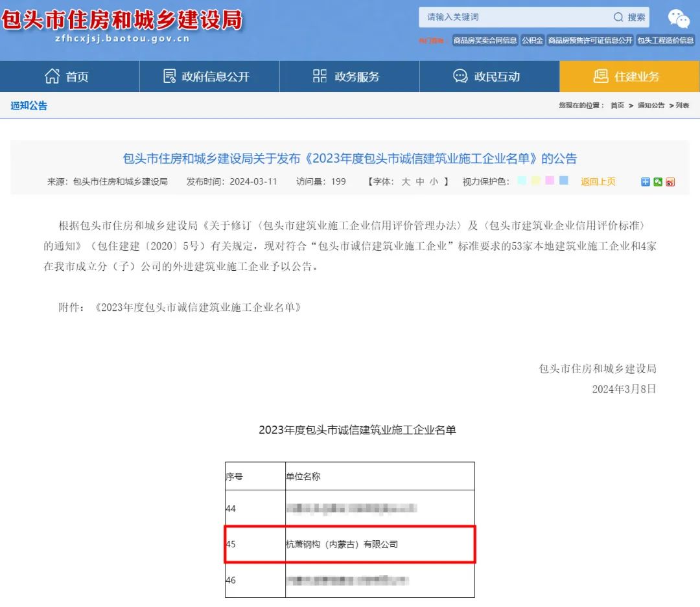
Task: Open the 商品房买卖合同信息 quick link
Action: tap(485, 40)
